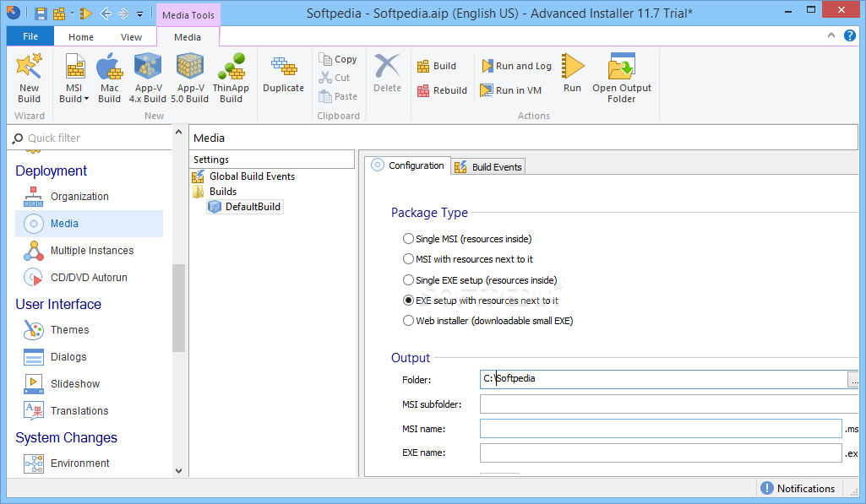Screen dimensions: 866x504
Task: Click the MSI subfolder field
Action: point(669,404)
